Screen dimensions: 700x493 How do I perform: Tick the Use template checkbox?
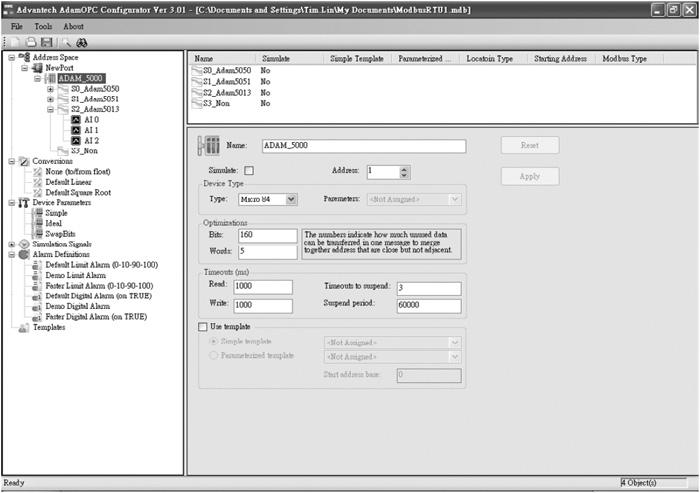(205, 327)
